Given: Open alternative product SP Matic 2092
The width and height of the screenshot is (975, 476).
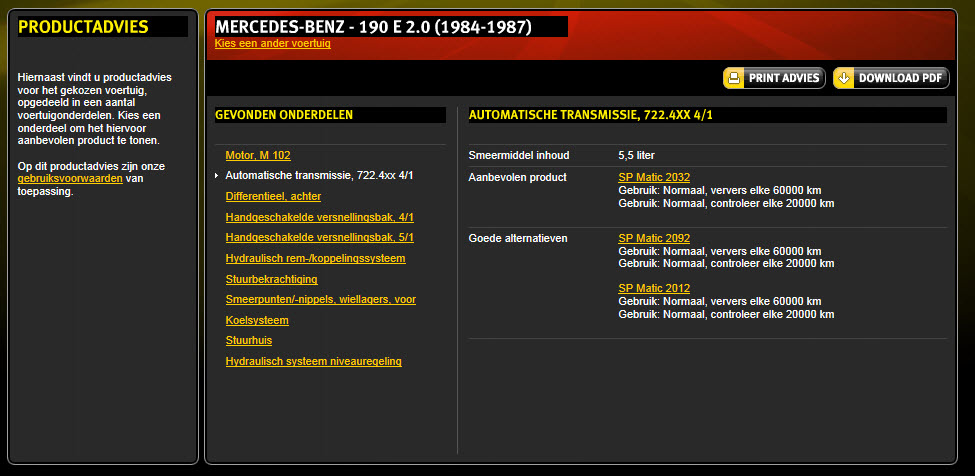Looking at the screenshot, I should click(x=654, y=239).
